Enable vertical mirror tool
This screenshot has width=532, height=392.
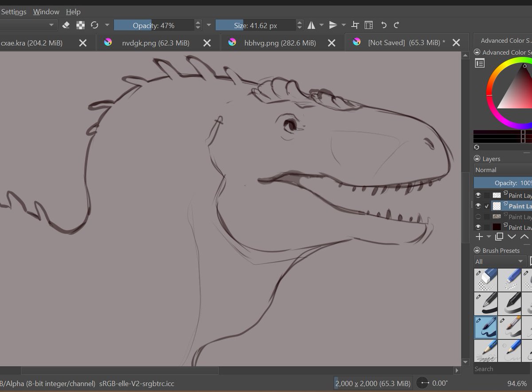point(333,25)
